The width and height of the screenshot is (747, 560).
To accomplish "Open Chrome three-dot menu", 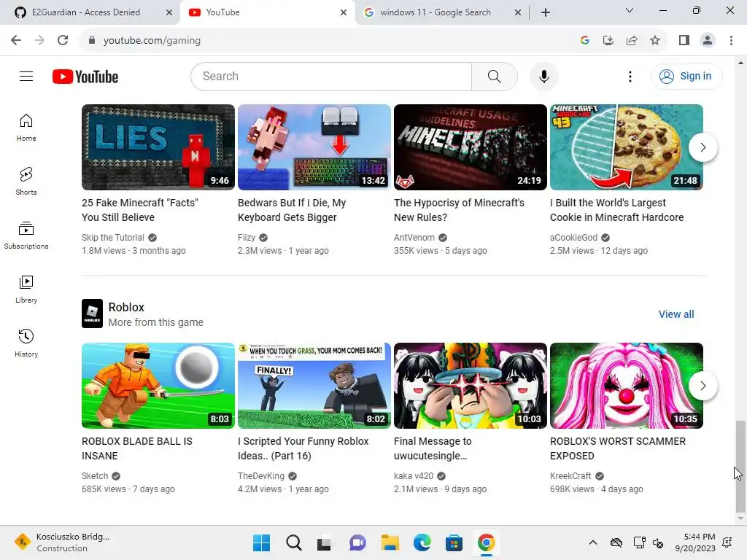I will pos(731,41).
